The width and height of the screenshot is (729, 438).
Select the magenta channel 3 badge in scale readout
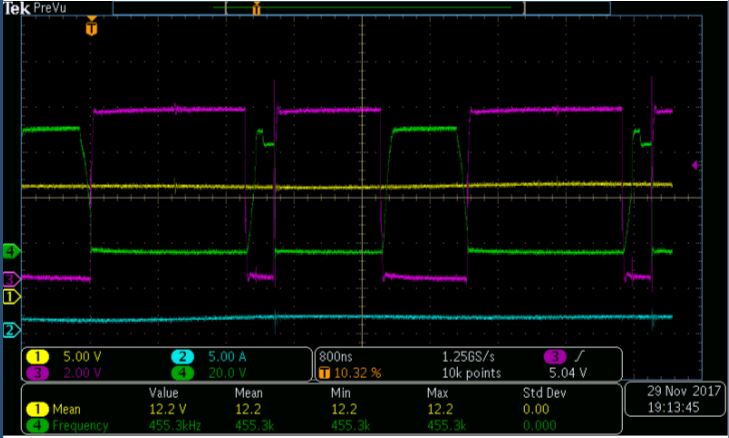point(37,373)
